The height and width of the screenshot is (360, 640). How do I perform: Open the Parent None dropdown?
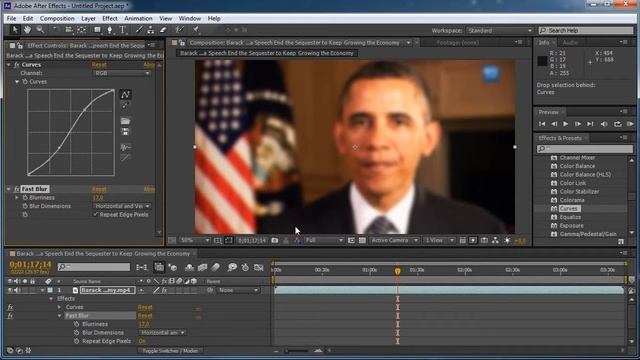tap(238, 290)
